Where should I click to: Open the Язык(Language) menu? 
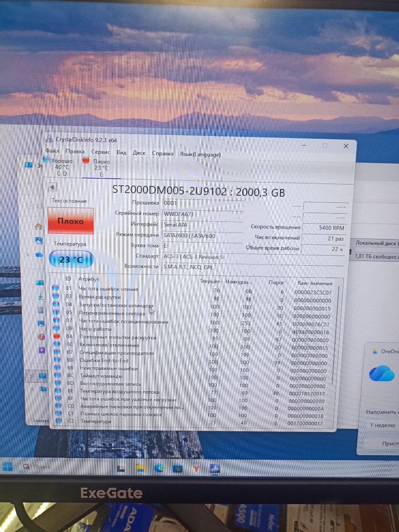point(200,154)
